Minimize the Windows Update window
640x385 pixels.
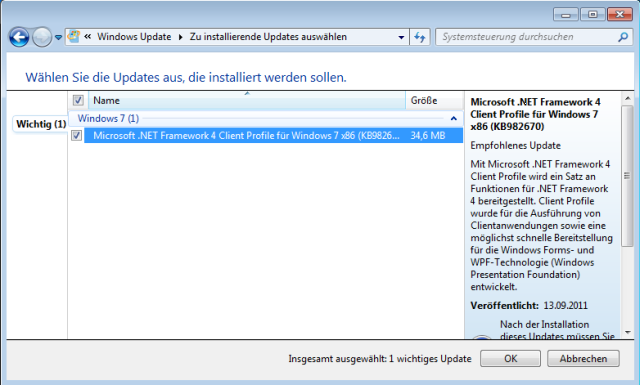[566, 15]
